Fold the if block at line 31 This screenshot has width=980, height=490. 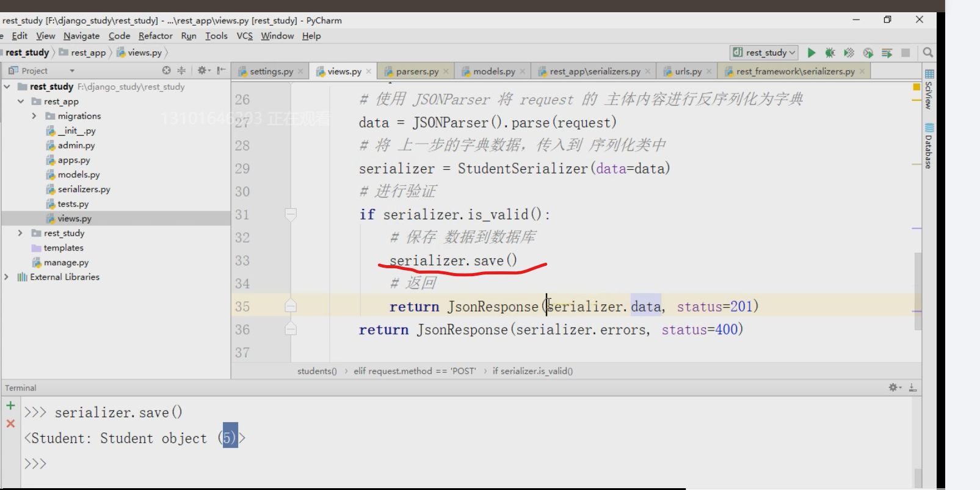pos(291,214)
